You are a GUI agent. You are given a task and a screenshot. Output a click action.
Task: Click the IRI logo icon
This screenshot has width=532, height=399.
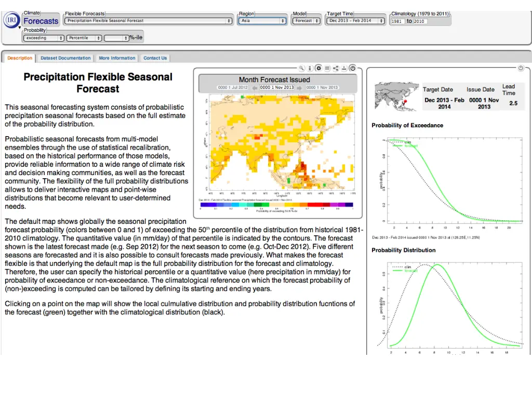tap(11, 20)
